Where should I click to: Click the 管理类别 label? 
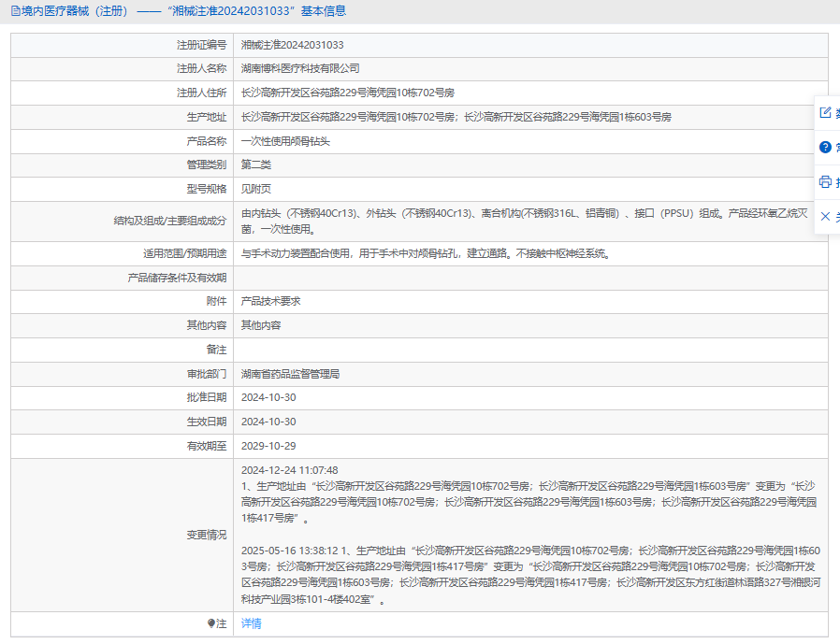click(x=207, y=165)
